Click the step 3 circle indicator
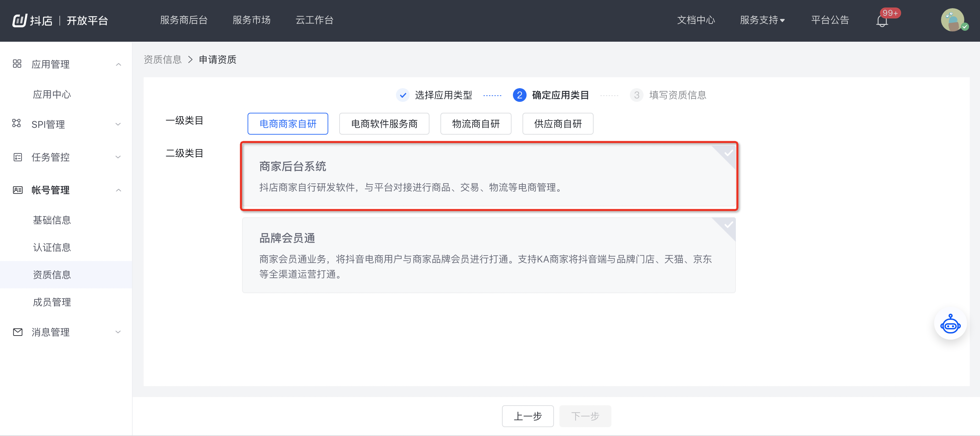Image resolution: width=980 pixels, height=436 pixels. (636, 95)
